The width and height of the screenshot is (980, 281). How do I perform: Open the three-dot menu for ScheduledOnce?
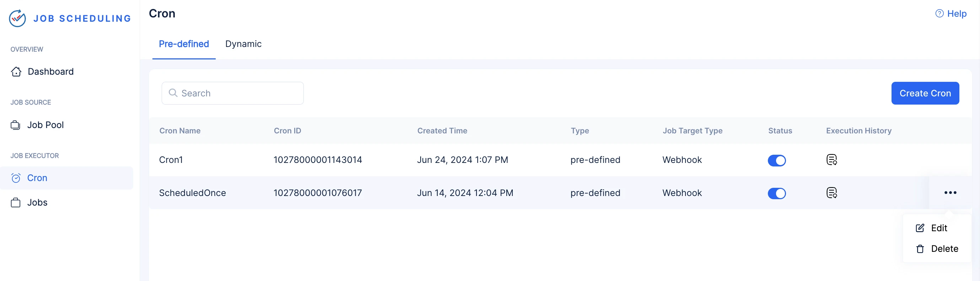click(x=950, y=193)
